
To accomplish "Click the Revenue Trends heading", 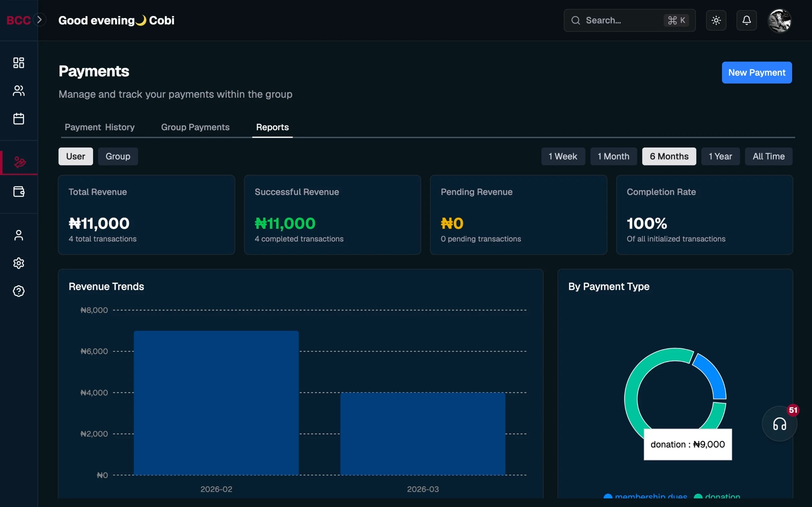I will [x=106, y=286].
